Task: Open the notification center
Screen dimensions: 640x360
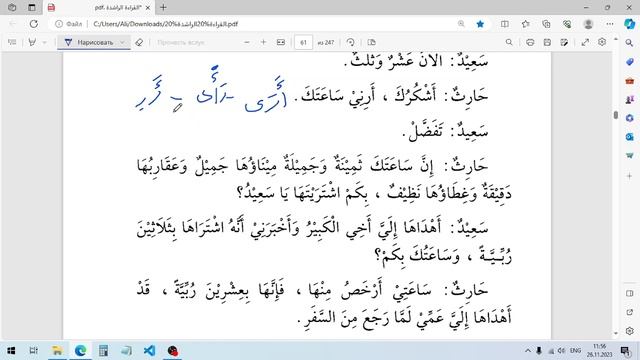Action: (625, 351)
